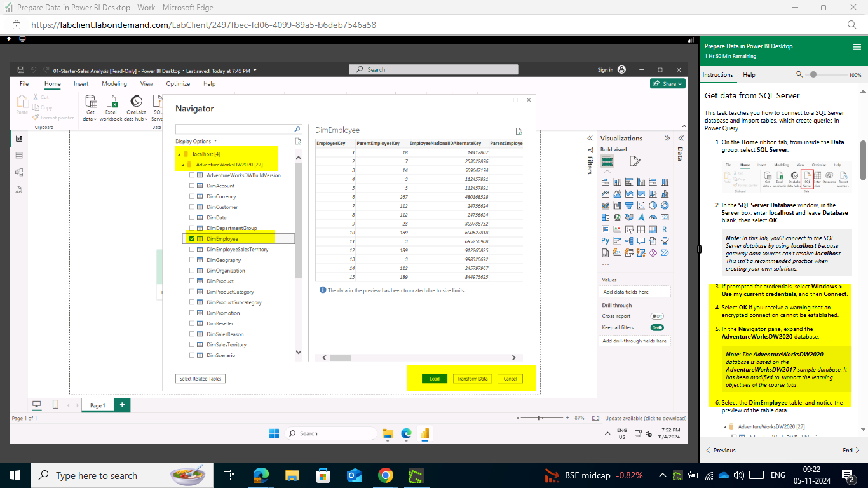868x488 pixels.
Task: Check the DimAccount table checkbox
Action: point(192,186)
